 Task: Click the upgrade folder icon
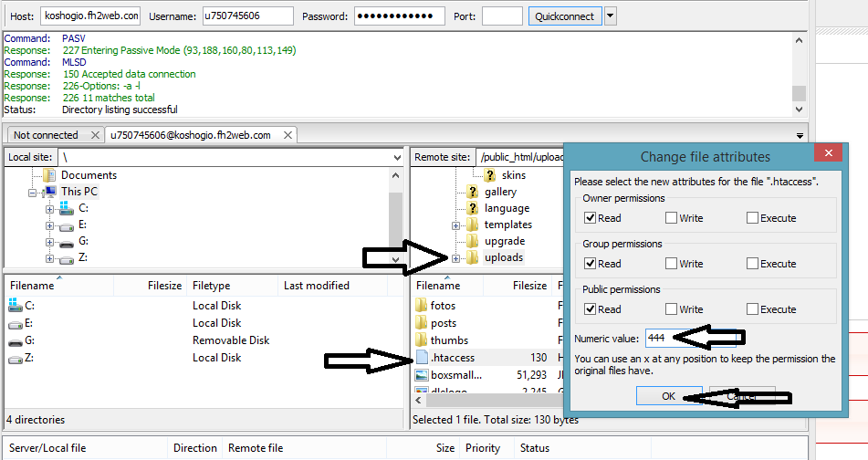click(x=472, y=241)
